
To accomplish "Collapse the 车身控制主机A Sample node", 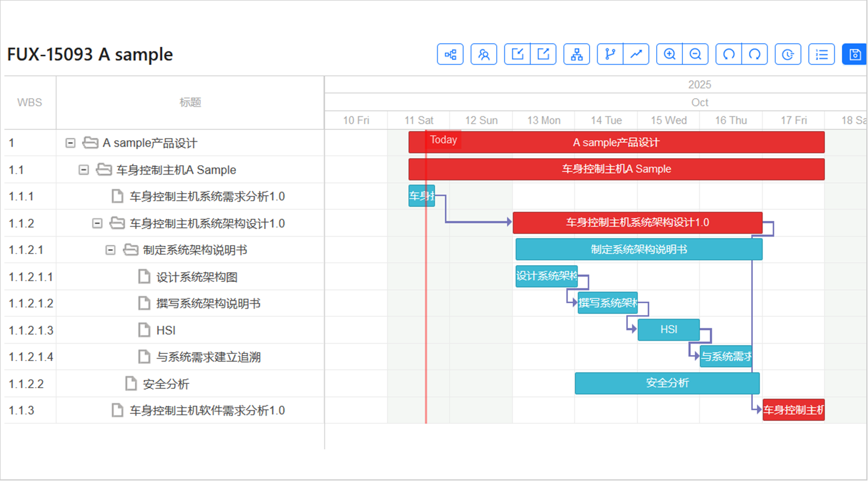I will 84,170.
